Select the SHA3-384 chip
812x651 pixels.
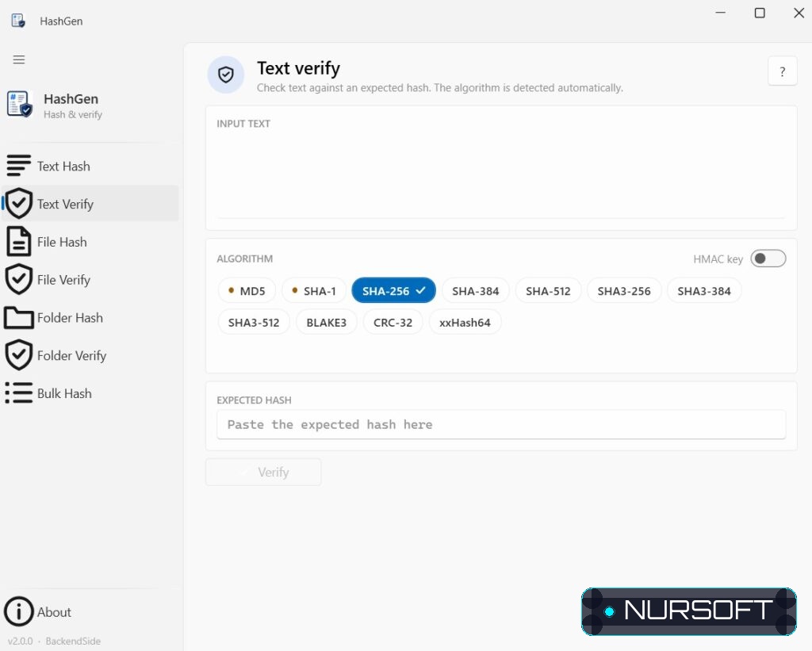704,291
